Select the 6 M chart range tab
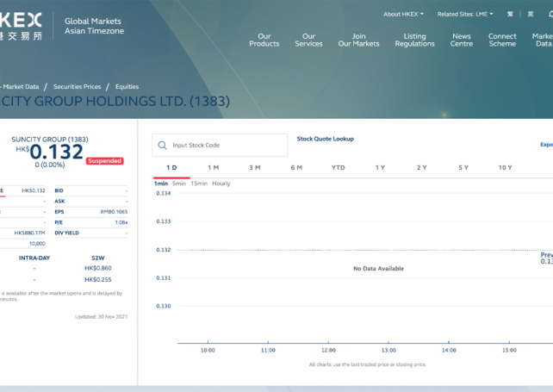 (296, 168)
